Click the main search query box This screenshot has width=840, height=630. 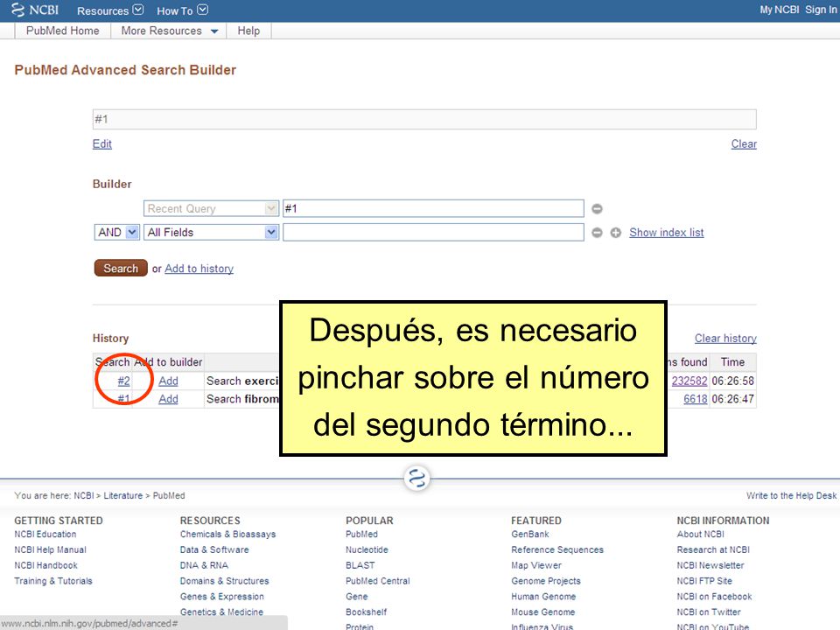424,119
